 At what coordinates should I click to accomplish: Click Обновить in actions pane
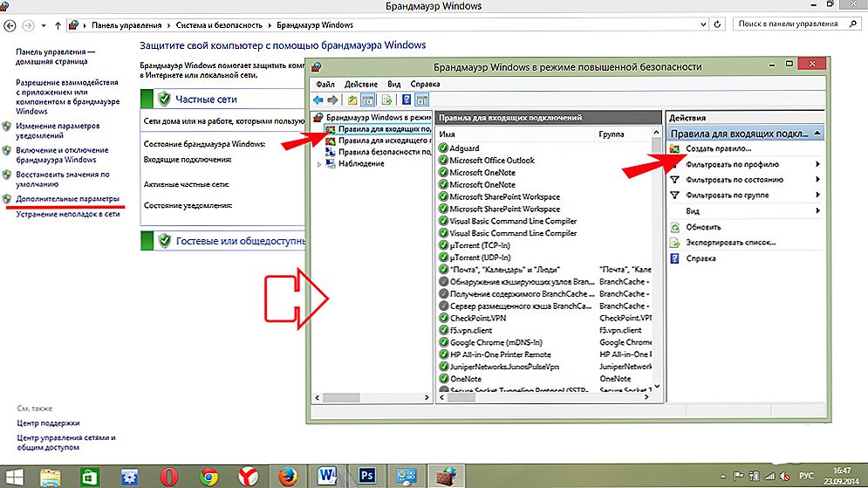(703, 227)
